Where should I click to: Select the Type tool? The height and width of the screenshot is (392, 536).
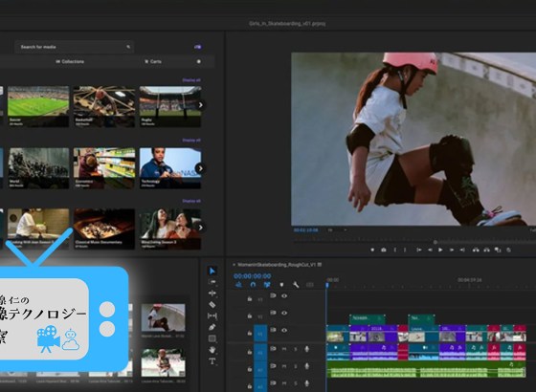pos(212,361)
